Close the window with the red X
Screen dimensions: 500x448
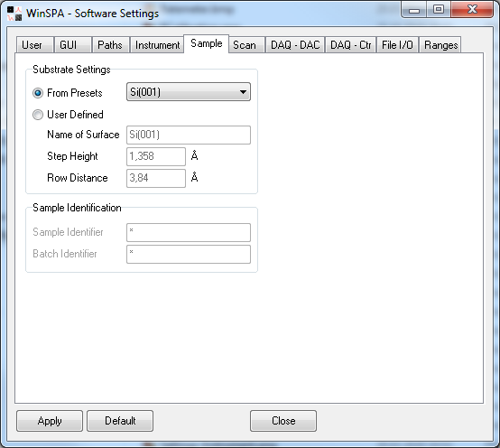(472, 10)
